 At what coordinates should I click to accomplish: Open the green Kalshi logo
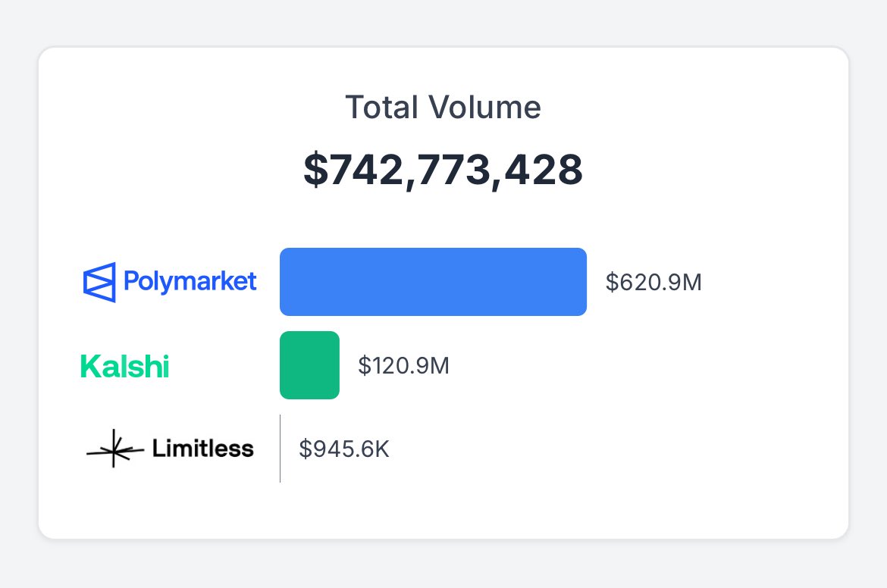[x=124, y=367]
